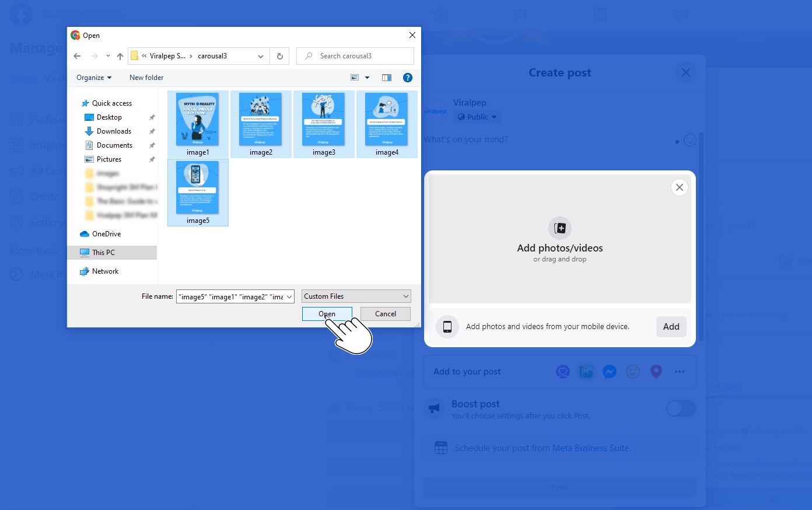Refresh the carousal3 folder view
This screenshot has height=510, width=812.
click(280, 56)
